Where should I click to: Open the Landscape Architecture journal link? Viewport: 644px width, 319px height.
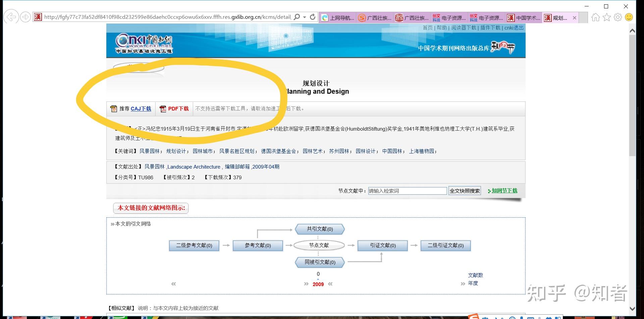coord(194,167)
